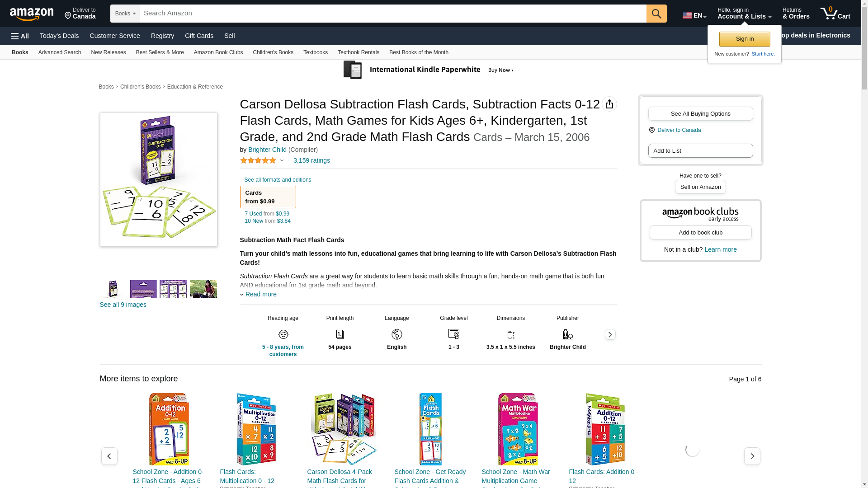This screenshot has width=868, height=488.
Task: Click the Amazon logo
Action: point(32,14)
